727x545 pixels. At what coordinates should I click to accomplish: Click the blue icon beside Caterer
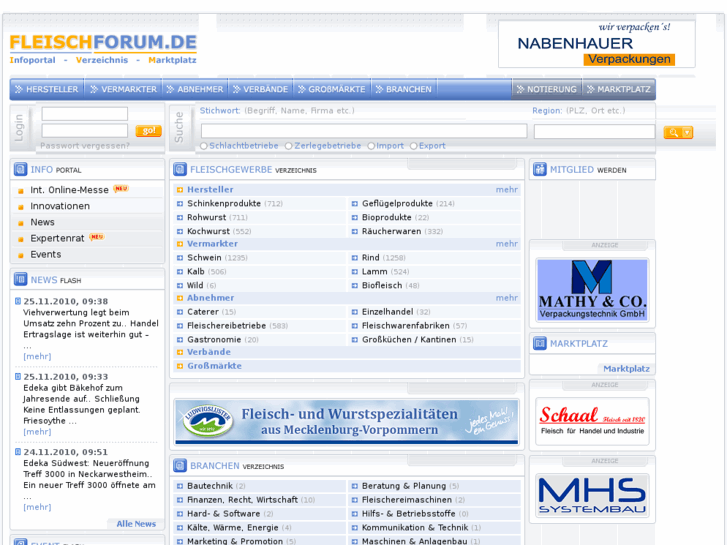(x=180, y=312)
